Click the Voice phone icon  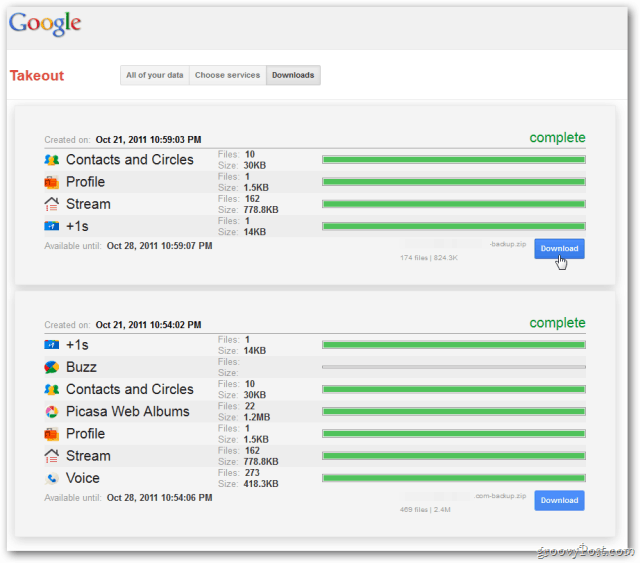click(x=52, y=478)
